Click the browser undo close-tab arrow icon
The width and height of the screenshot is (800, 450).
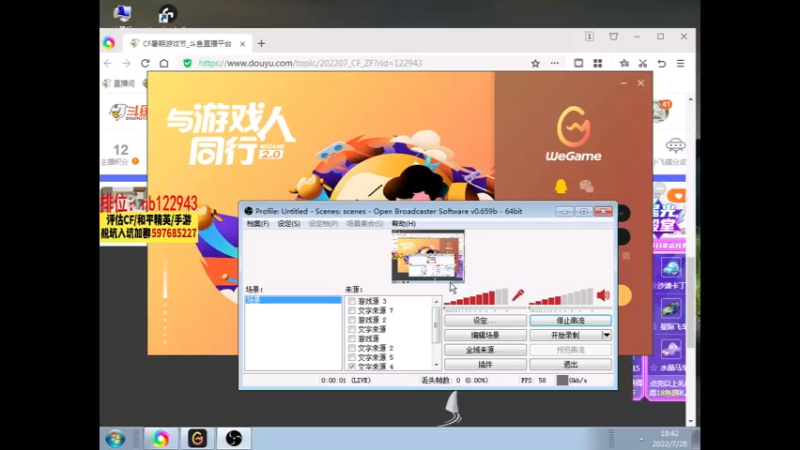[662, 63]
